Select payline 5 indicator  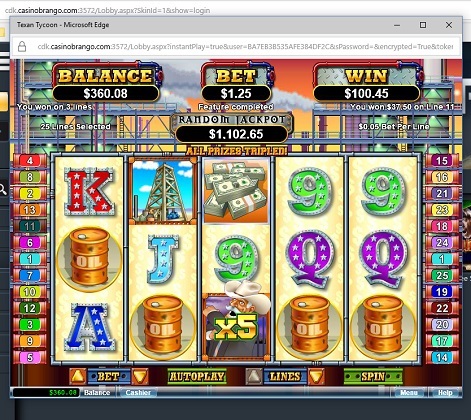tap(30, 358)
